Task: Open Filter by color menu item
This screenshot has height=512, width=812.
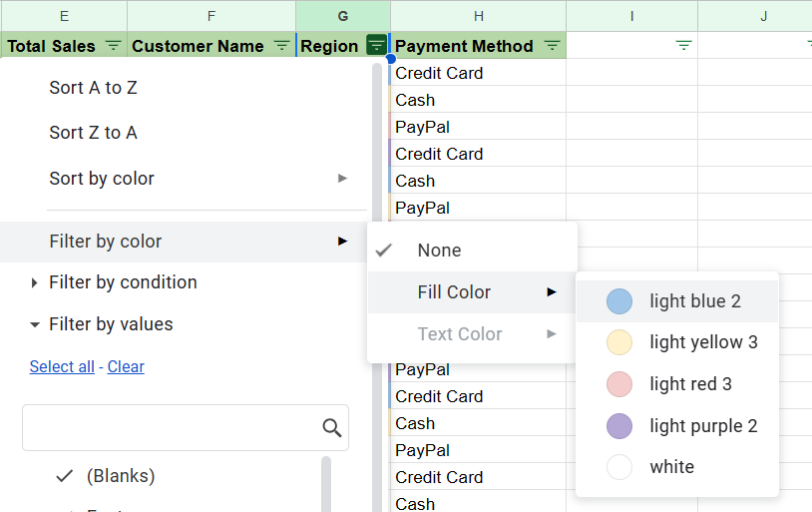Action: click(x=184, y=242)
